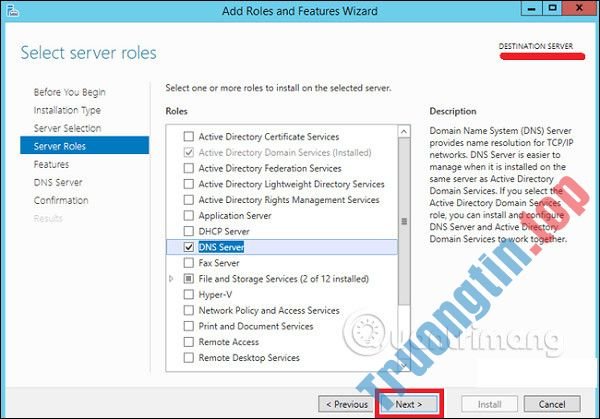Jump to the Features step
This screenshot has height=419, width=600.
(51, 164)
